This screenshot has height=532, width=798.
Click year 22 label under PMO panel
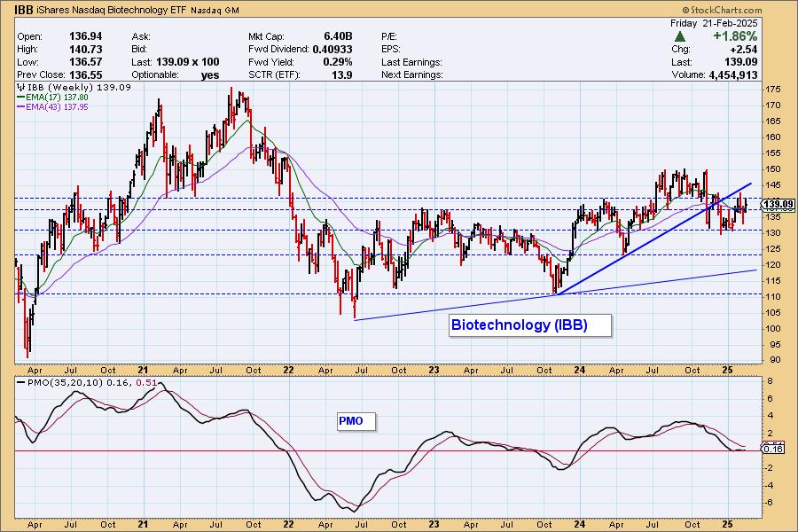point(288,524)
